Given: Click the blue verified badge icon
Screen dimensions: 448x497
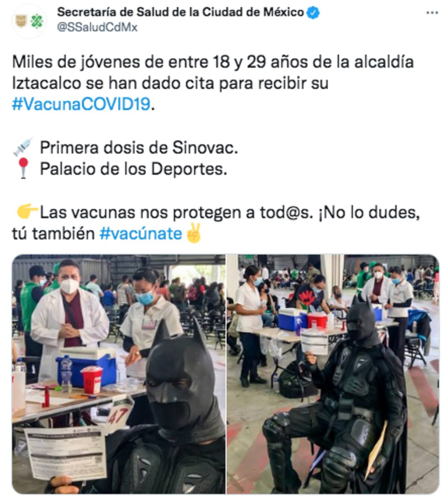Looking at the screenshot, I should [x=313, y=13].
